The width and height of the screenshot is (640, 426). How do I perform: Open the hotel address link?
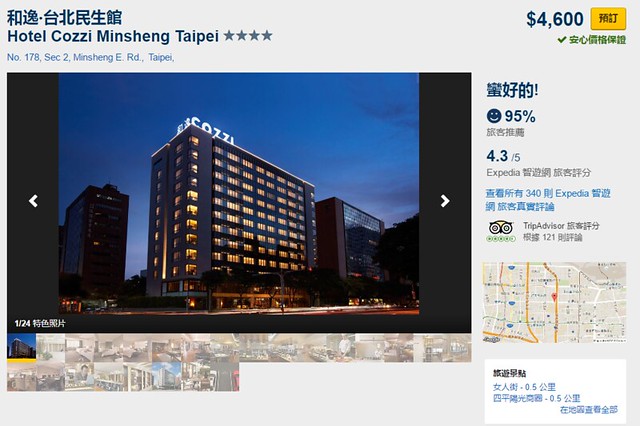pyautogui.click(x=91, y=58)
